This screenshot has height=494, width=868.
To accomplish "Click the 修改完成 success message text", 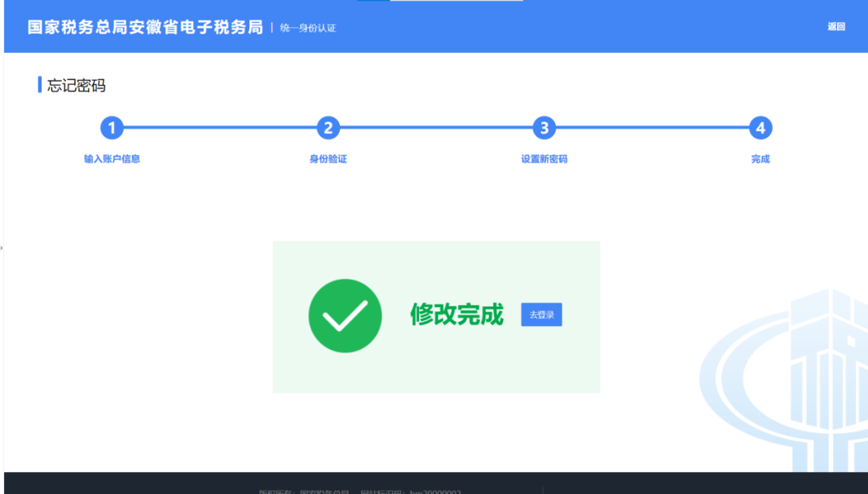I will [x=456, y=315].
